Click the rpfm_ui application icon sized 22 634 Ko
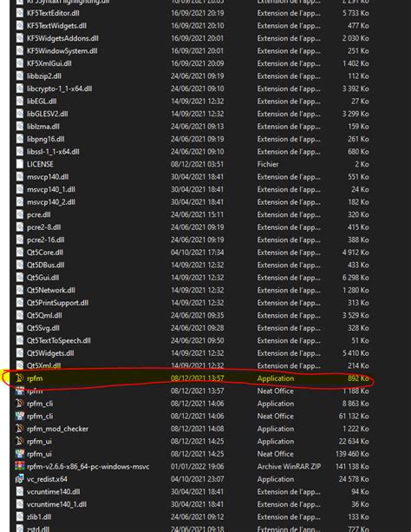Viewport: 411px width, 532px height. [20, 441]
